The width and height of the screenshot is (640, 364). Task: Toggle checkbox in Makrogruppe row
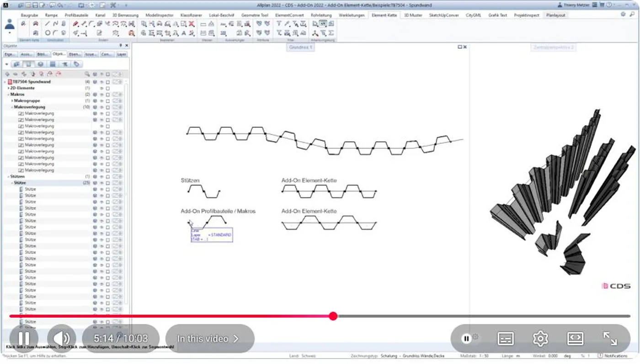(108, 100)
